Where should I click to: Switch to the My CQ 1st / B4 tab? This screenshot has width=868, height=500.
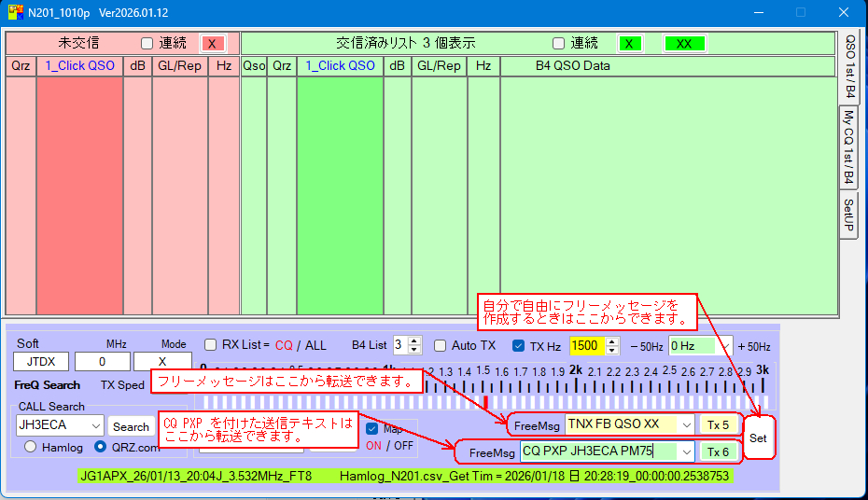pos(848,146)
